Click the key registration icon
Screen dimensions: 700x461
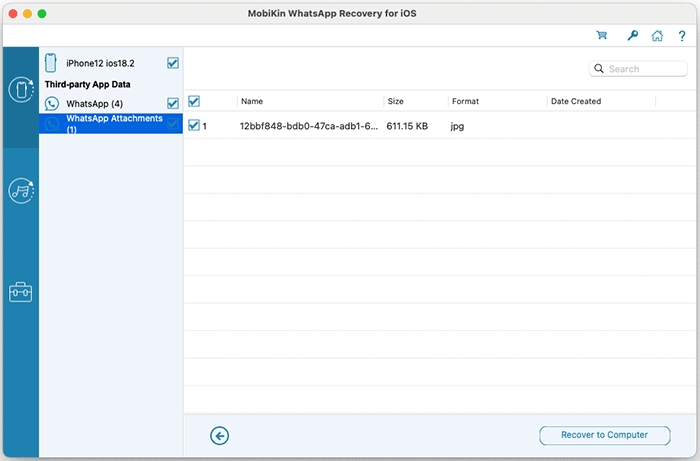pos(632,35)
